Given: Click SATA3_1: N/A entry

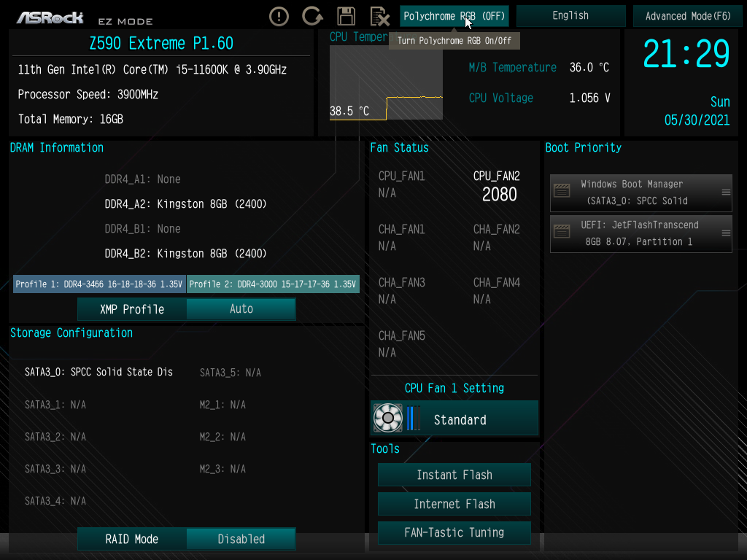Looking at the screenshot, I should (55, 405).
